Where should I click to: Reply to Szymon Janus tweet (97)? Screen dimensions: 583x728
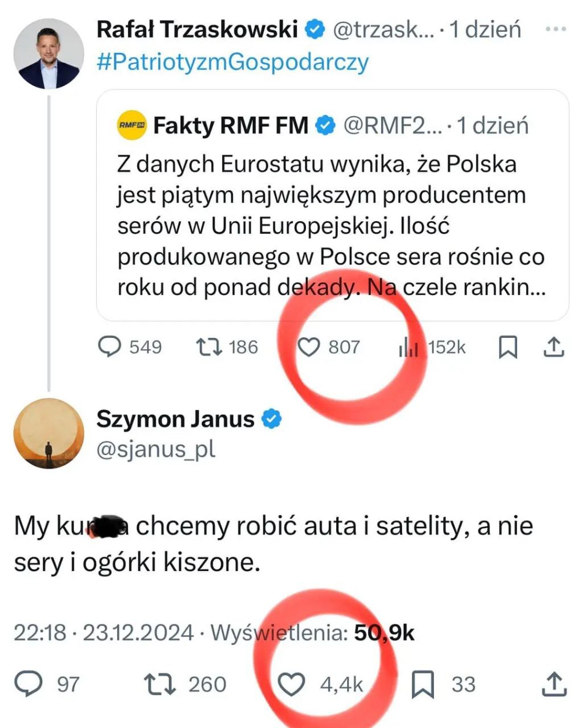(x=28, y=684)
